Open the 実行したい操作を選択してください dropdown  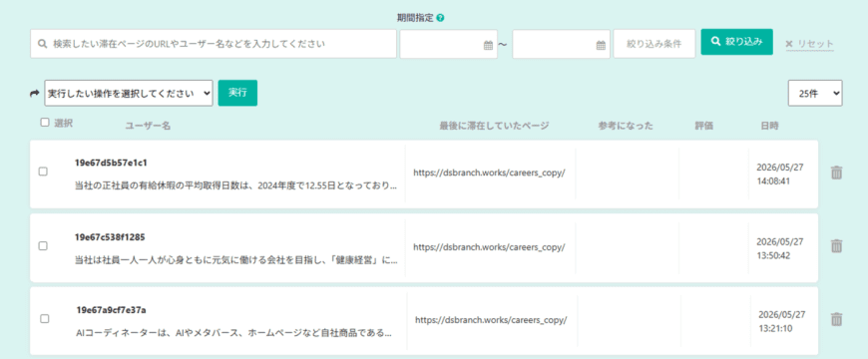[129, 94]
